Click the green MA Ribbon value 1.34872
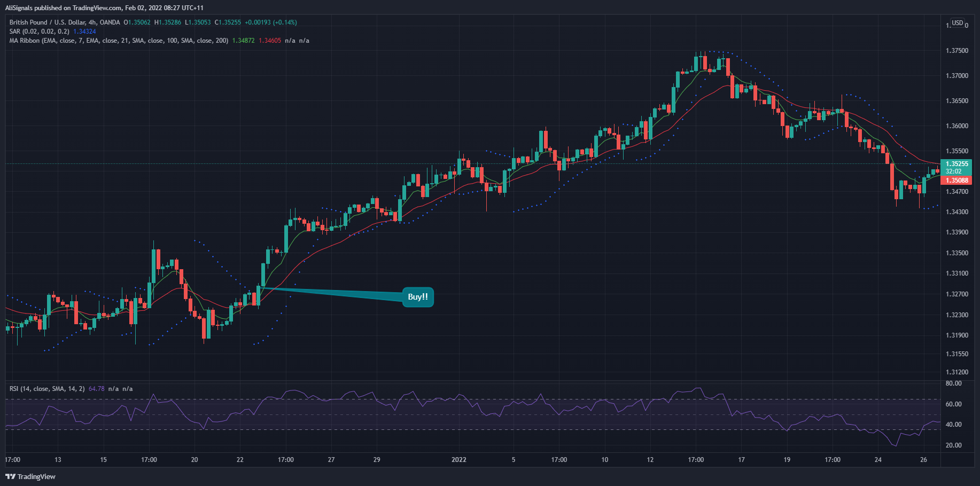 click(243, 41)
